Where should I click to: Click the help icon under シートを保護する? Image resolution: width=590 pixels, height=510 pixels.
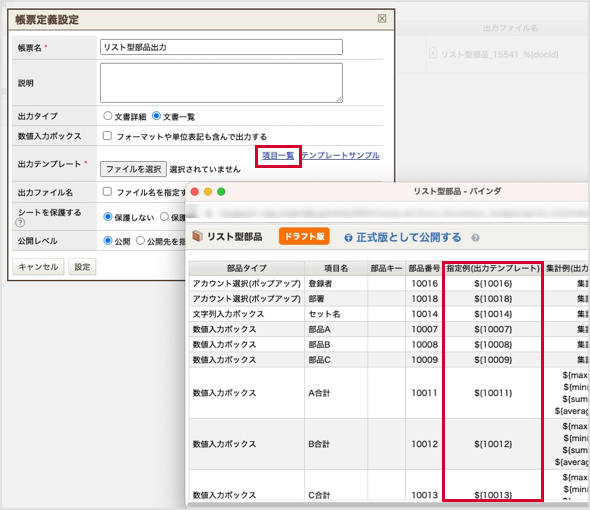[x=20, y=223]
